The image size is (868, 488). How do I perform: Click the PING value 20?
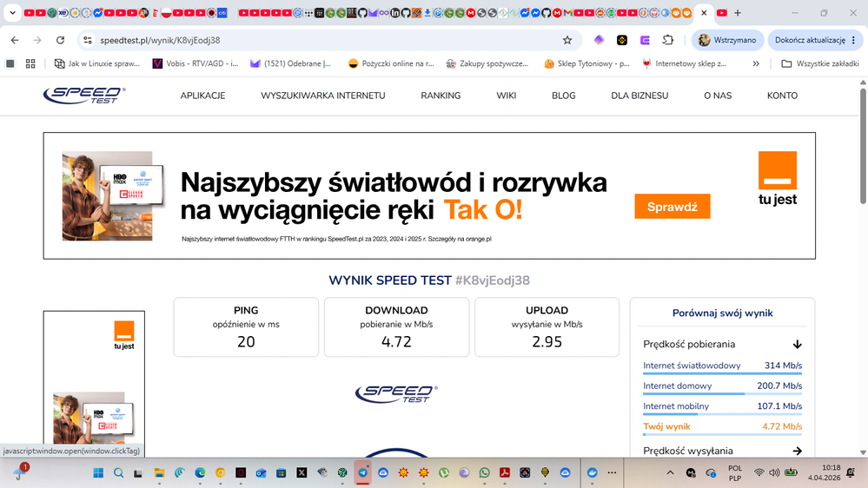click(246, 341)
